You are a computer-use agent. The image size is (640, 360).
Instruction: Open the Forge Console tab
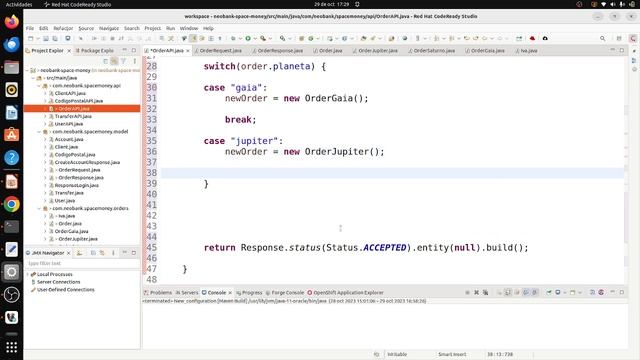point(285,293)
